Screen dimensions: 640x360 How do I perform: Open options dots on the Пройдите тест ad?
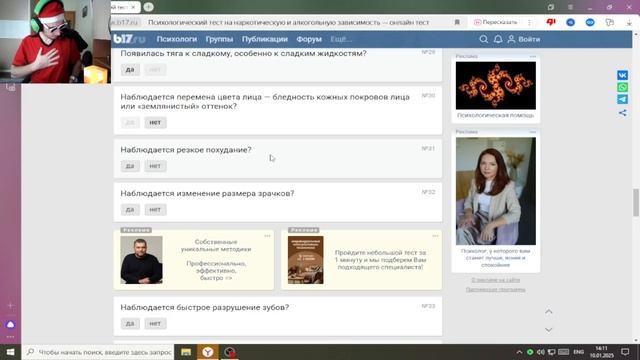(x=435, y=236)
